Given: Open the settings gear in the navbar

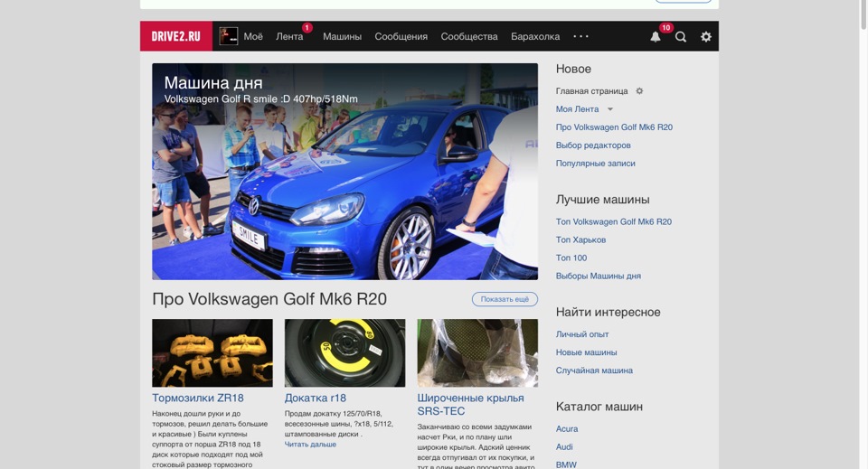Looking at the screenshot, I should click(x=706, y=36).
